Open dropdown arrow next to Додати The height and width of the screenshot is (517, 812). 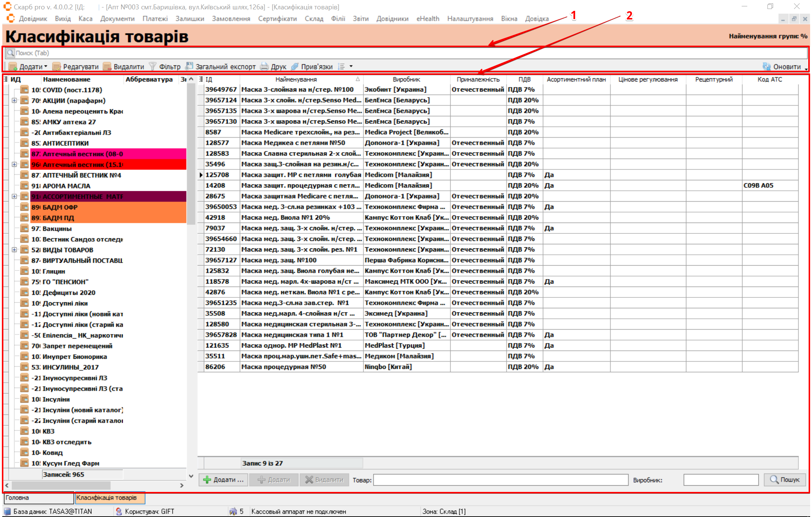pyautogui.click(x=46, y=67)
